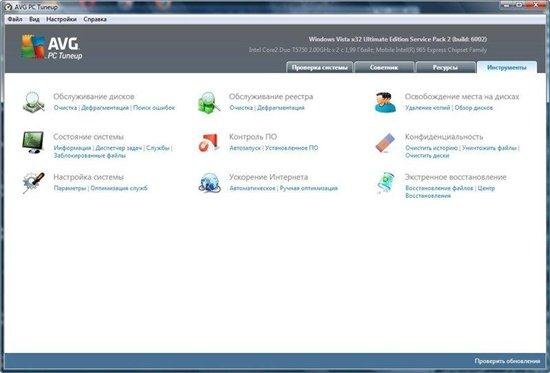Click the Обслуживание реестра heading
Viewport: 550px width, 373px height.
click(271, 96)
